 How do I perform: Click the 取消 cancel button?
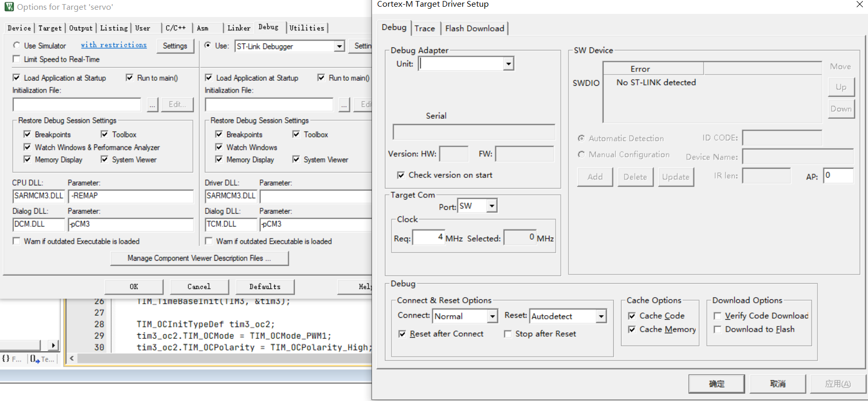pyautogui.click(x=777, y=384)
